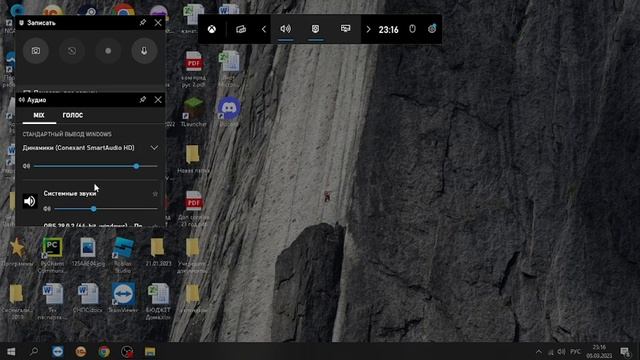
Task: Select the Новая папка desktop folder
Action: pyautogui.click(x=193, y=159)
